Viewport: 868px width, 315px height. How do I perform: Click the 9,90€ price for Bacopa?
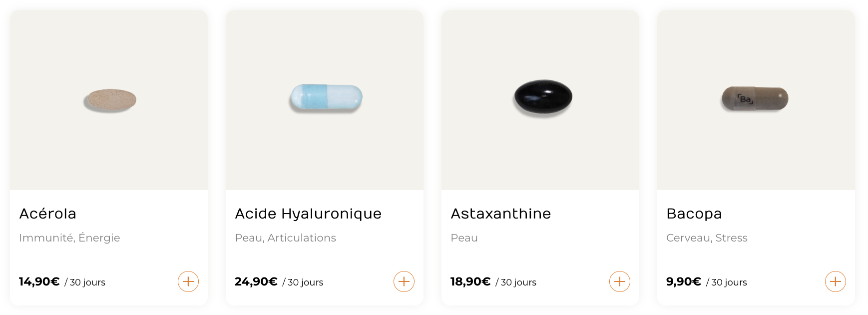pyautogui.click(x=684, y=281)
